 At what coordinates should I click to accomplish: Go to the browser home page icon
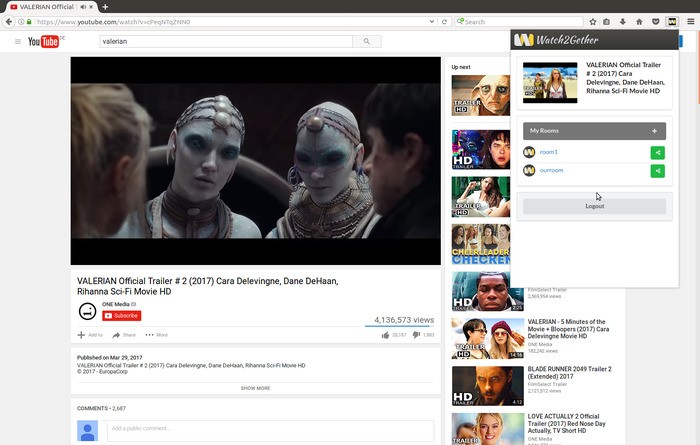(x=639, y=21)
